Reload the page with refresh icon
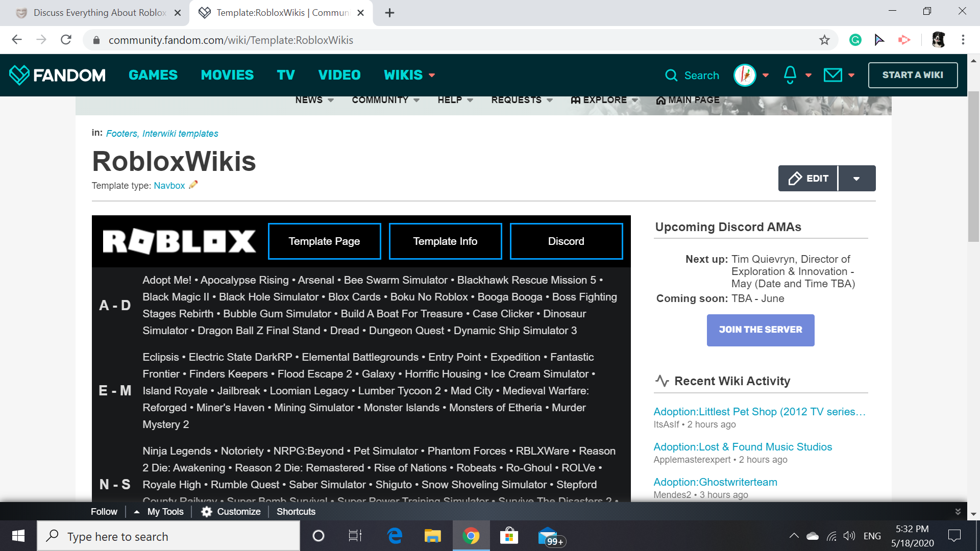Viewport: 980px width, 551px height. 66,40
